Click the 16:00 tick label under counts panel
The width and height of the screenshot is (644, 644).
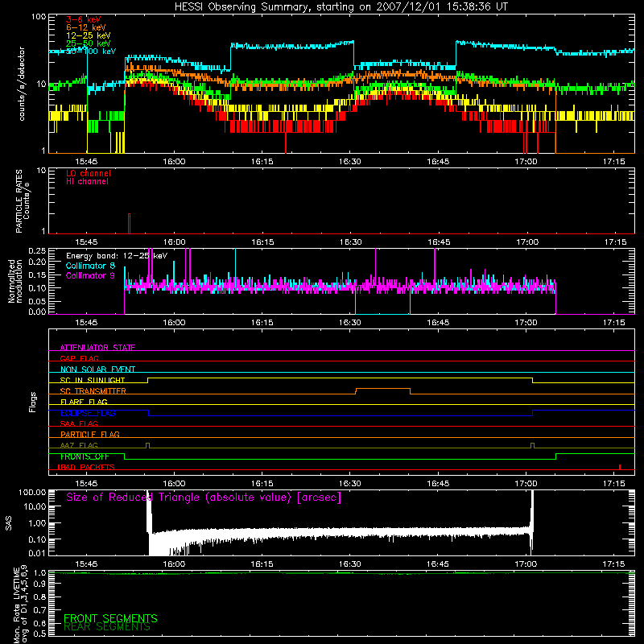tap(174, 162)
